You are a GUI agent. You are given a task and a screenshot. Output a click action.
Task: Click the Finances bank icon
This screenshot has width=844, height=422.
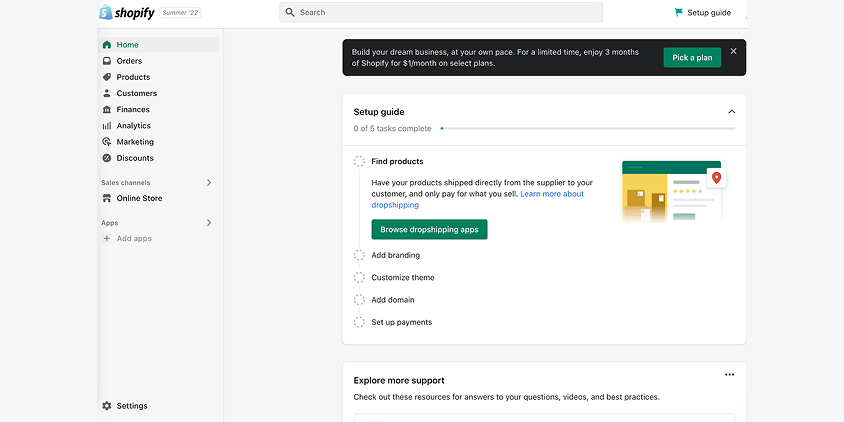(107, 109)
